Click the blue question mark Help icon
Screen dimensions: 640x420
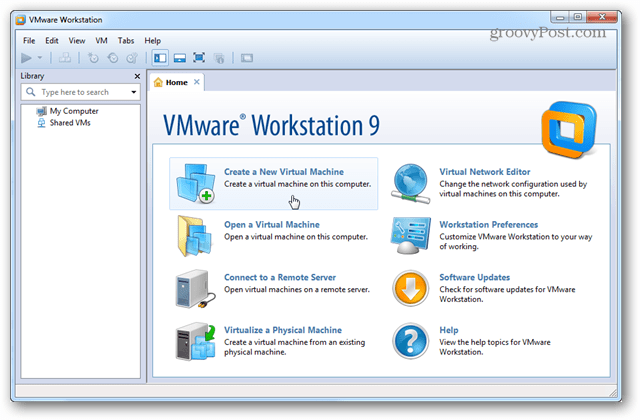pyautogui.click(x=410, y=341)
